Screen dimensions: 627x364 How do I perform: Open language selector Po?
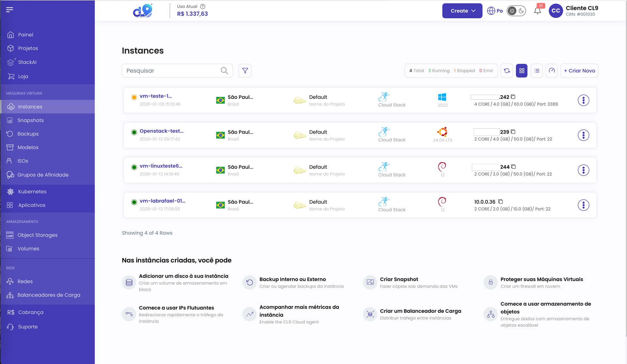(495, 11)
